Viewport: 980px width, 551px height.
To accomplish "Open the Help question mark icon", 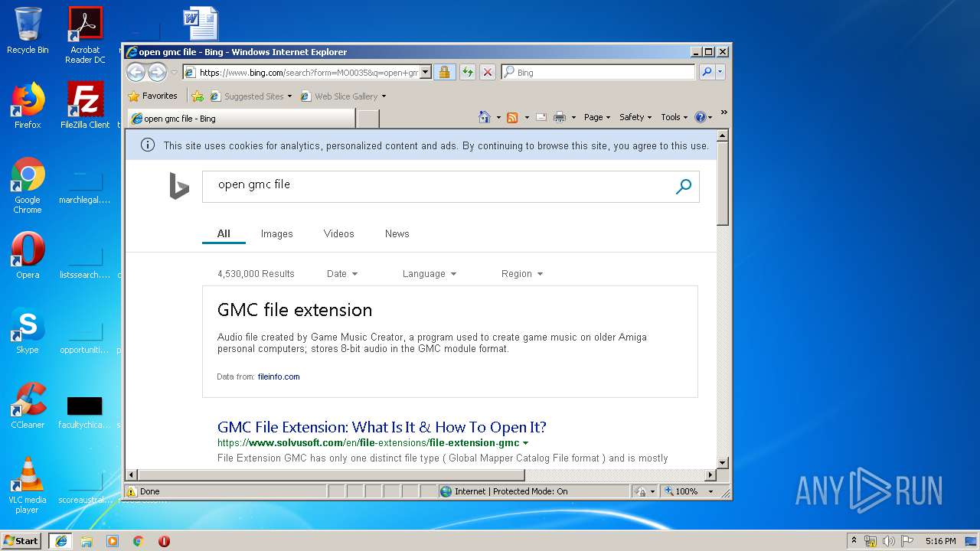I will click(700, 117).
